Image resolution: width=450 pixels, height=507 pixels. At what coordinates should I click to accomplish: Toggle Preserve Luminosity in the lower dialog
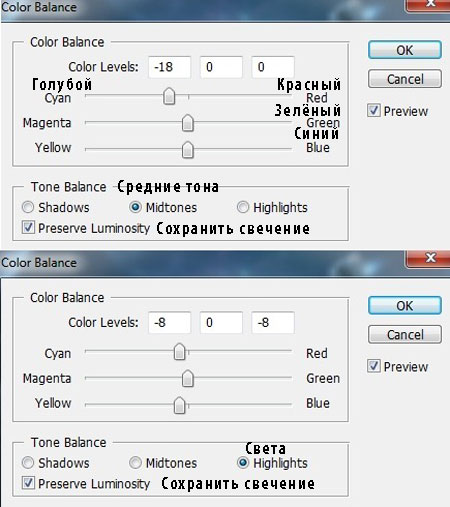click(28, 483)
